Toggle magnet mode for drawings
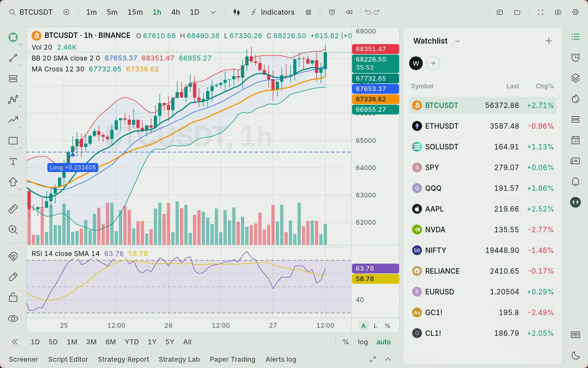 (13, 257)
